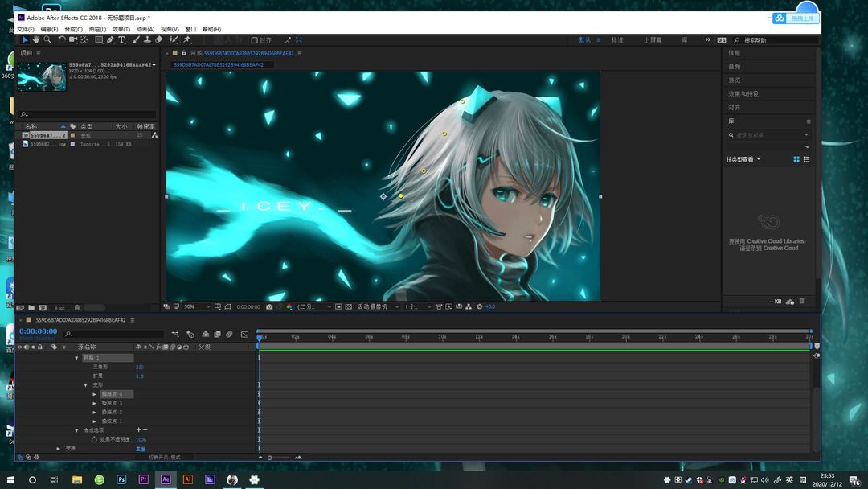Select the Pen tool

(110, 40)
